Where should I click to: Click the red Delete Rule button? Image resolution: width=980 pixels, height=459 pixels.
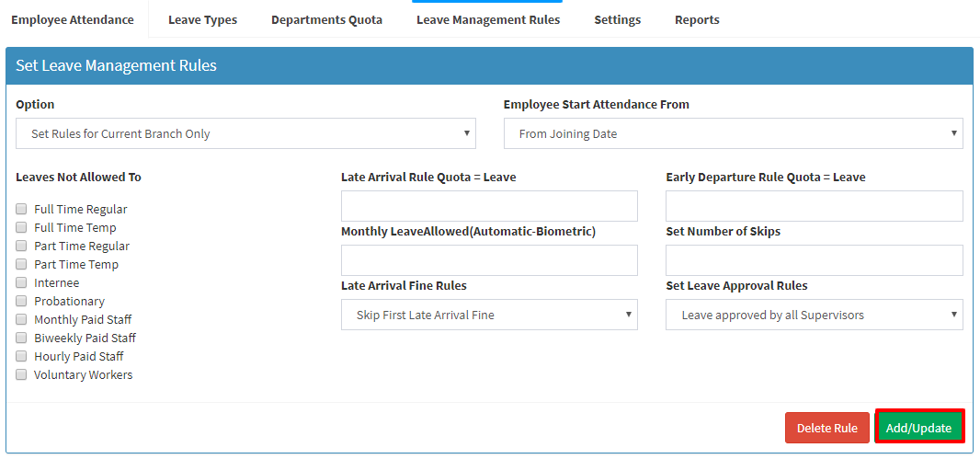click(826, 428)
